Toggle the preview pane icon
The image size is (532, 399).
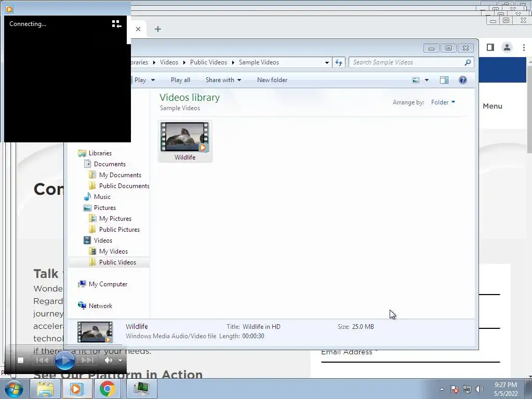click(x=444, y=80)
